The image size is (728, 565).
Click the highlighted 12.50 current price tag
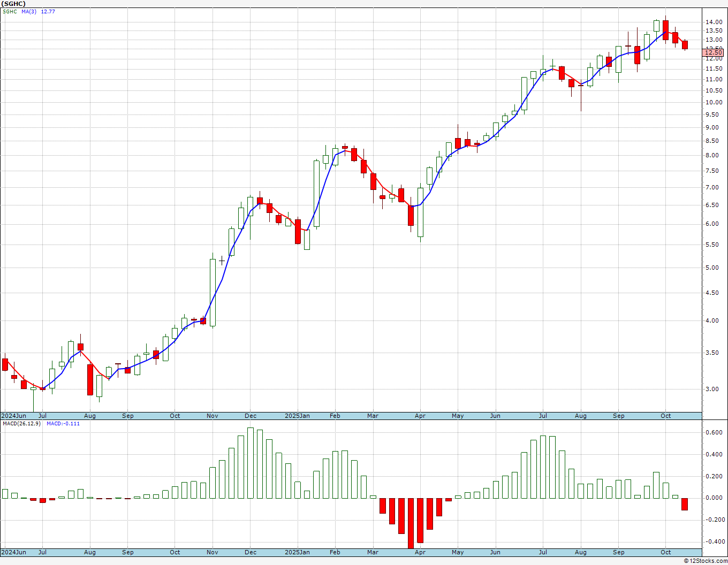tap(713, 52)
